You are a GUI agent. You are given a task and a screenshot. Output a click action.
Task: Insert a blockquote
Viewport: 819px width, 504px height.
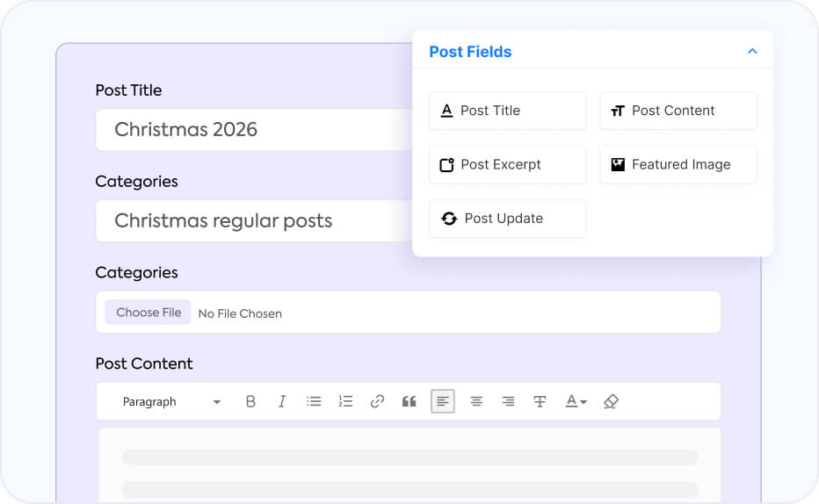click(x=409, y=401)
